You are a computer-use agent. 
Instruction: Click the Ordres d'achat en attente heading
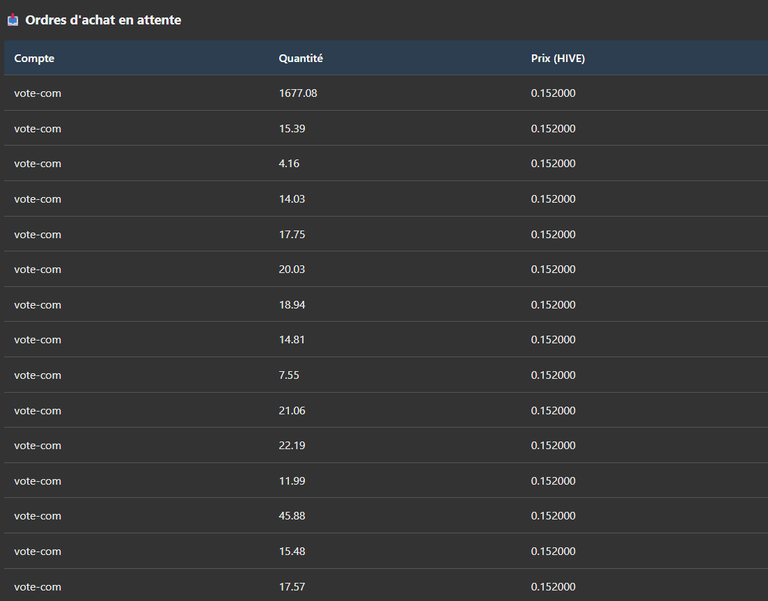[103, 20]
